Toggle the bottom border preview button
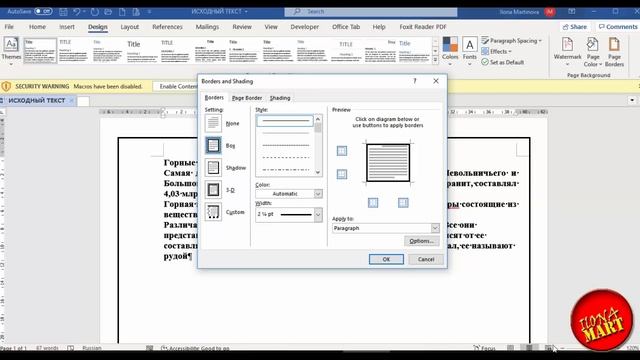640x360 pixels. click(342, 174)
